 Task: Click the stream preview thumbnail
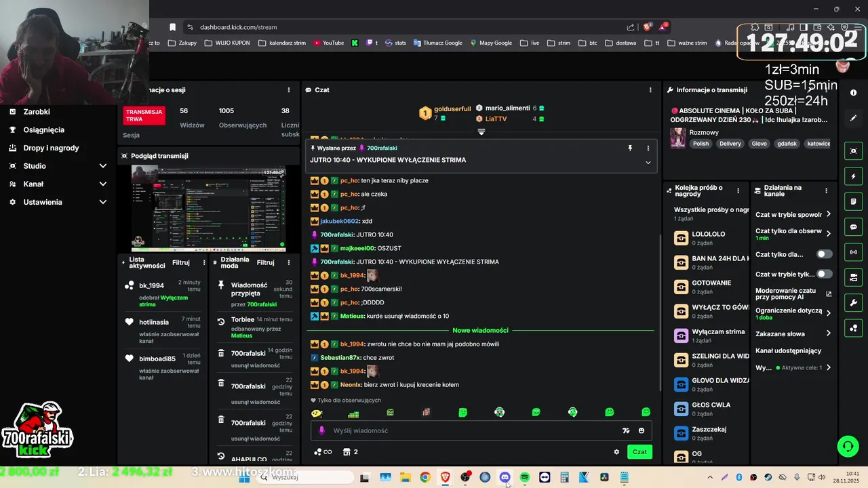[x=208, y=209]
